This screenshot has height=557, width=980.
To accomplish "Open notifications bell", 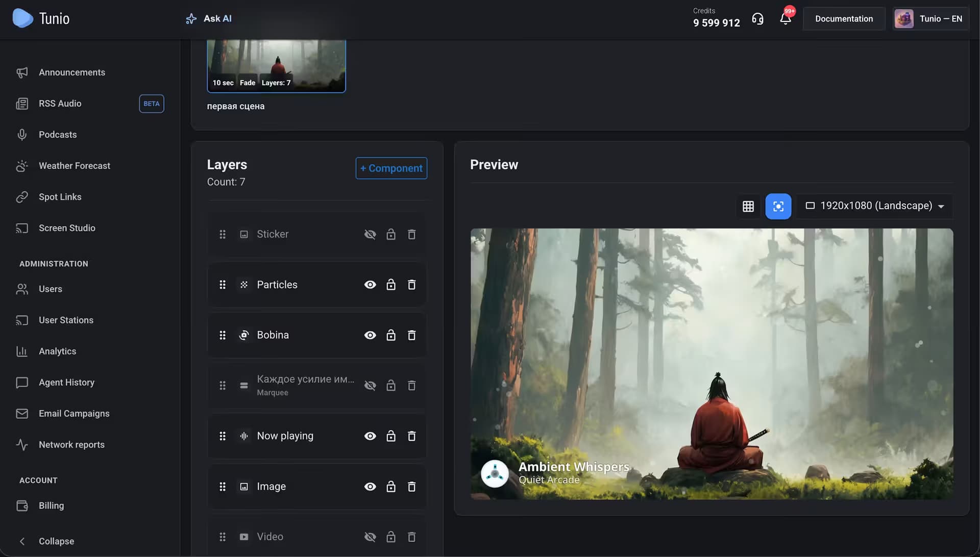I will coord(786,19).
